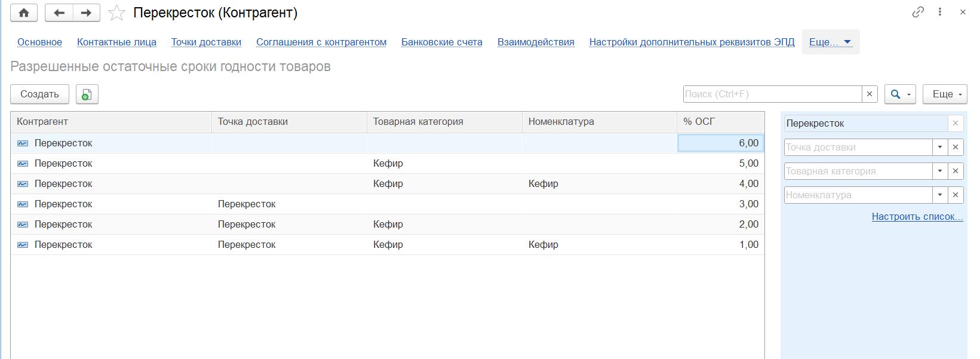Focus the Поиск search input field

point(772,94)
